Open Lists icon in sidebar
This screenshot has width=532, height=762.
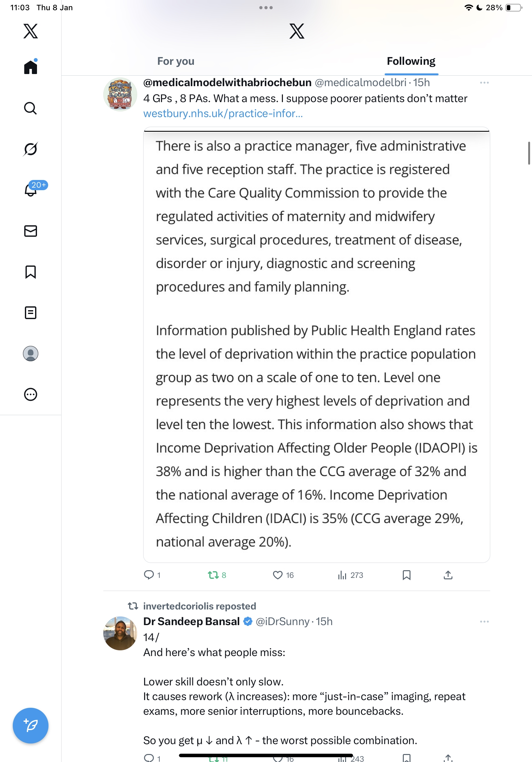(31, 313)
